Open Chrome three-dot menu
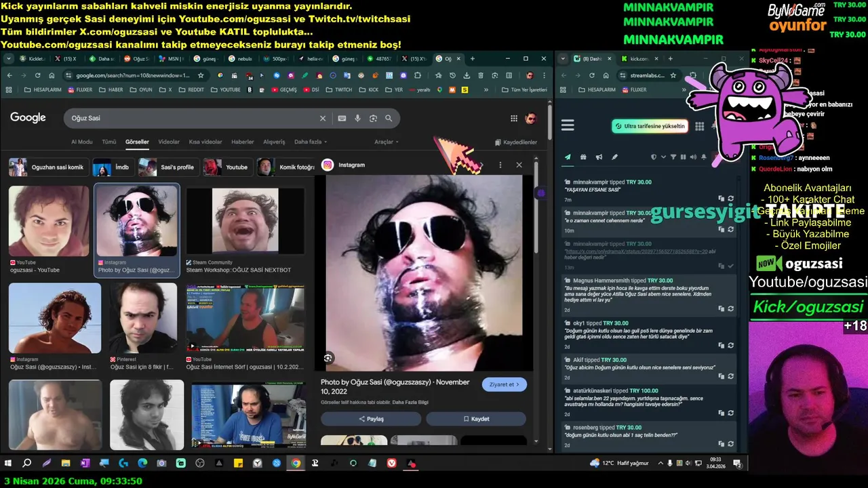 point(544,75)
